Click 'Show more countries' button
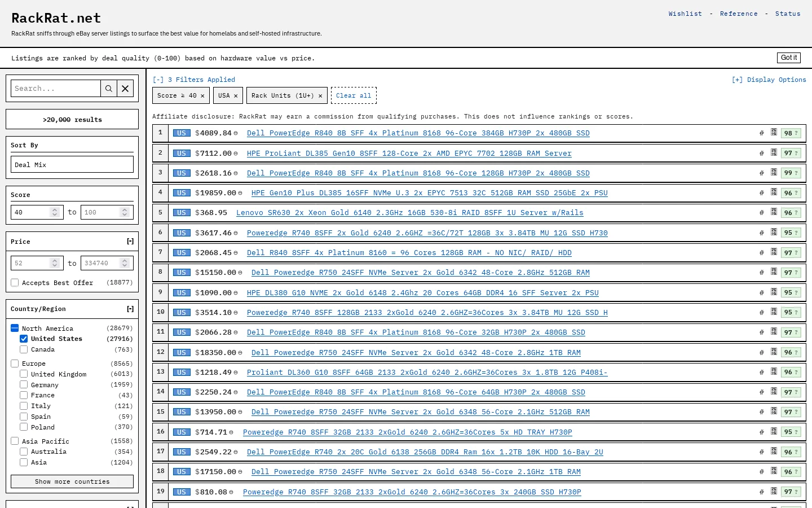Screen dimensions: 812x508 [72, 481]
